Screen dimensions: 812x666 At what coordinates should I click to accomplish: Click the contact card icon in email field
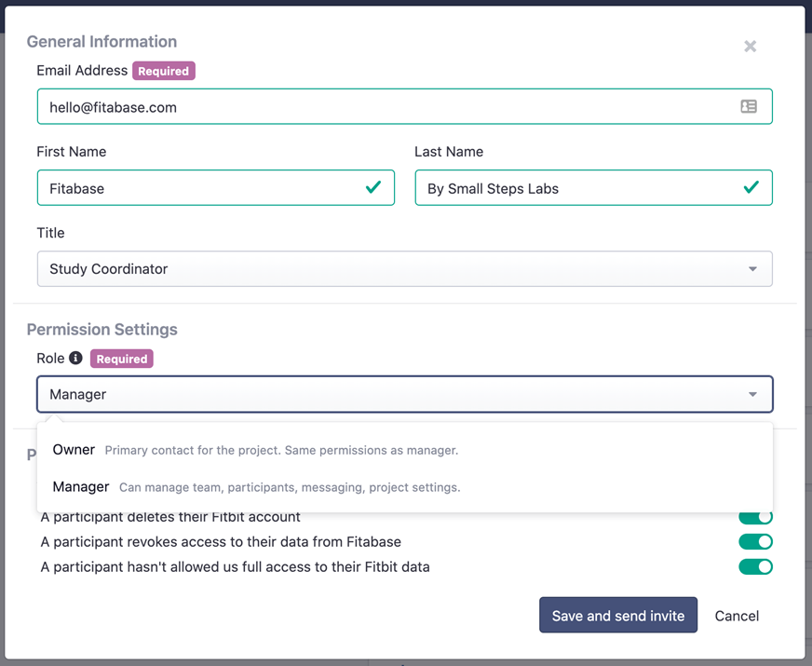[749, 106]
